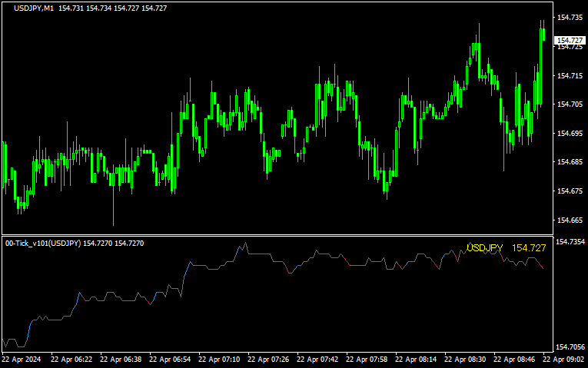Select the 22 Apr 09:02 time label

click(565, 359)
